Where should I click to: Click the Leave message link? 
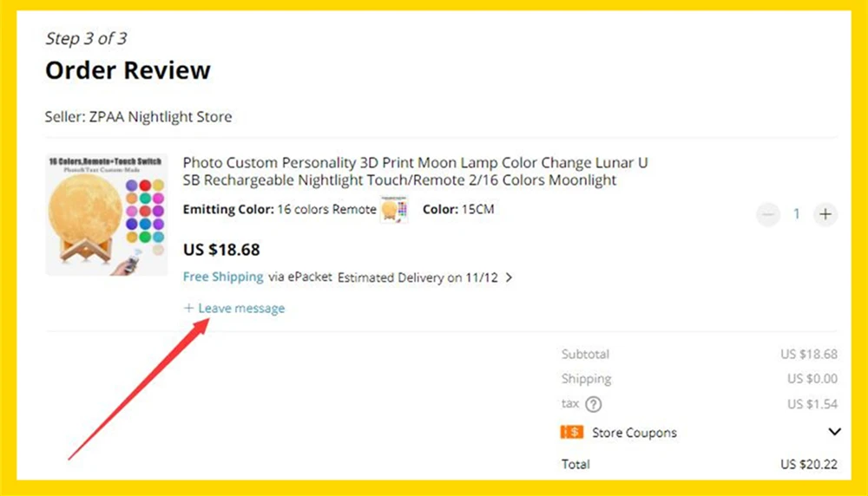tap(234, 308)
